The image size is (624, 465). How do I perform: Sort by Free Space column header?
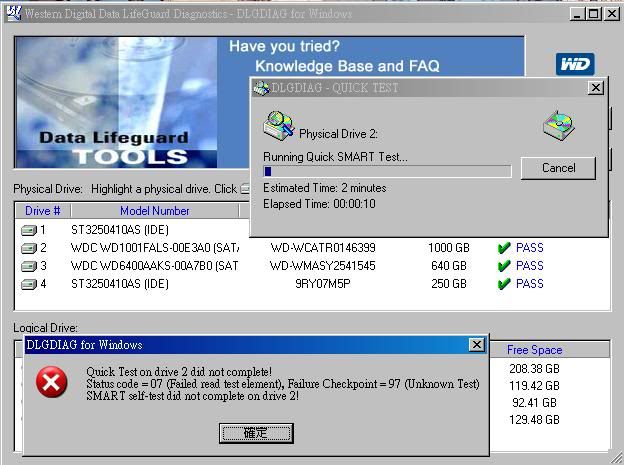click(x=534, y=350)
